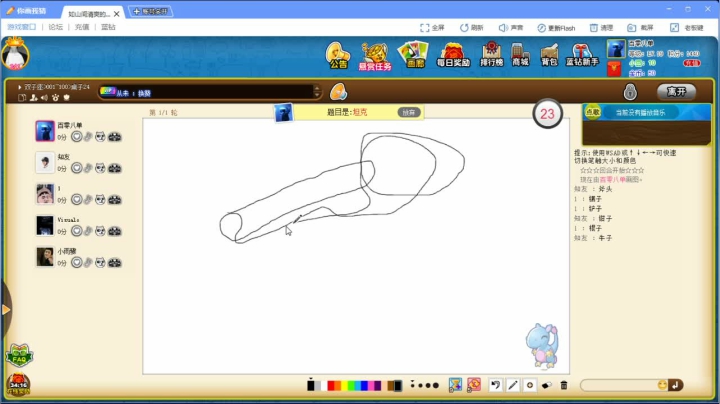Open the brush size arrow above the dots
The width and height of the screenshot is (720, 404).
point(412,381)
